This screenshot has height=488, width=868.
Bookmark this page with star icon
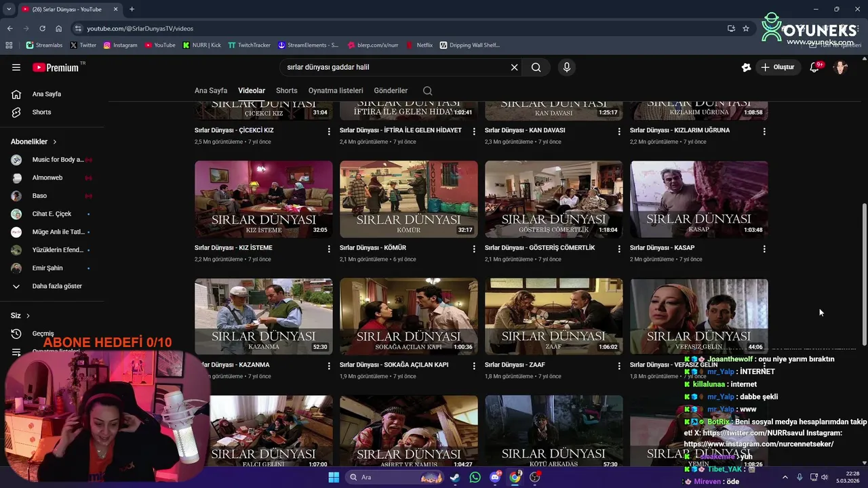pos(746,28)
